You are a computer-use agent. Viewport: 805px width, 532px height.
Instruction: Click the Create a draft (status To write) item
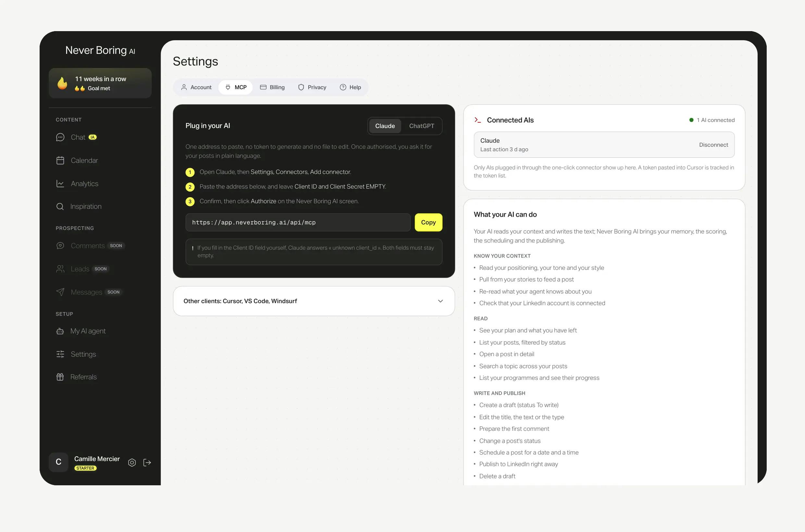[518, 405]
